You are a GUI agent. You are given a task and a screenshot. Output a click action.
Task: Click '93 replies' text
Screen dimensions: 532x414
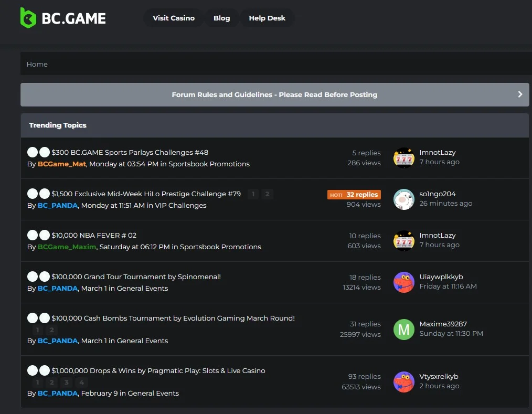tap(365, 376)
